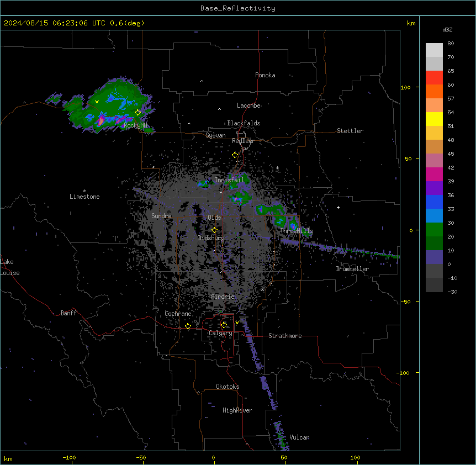Click the Okotoks town label
Screen dimensions: 476x465
tap(228, 387)
